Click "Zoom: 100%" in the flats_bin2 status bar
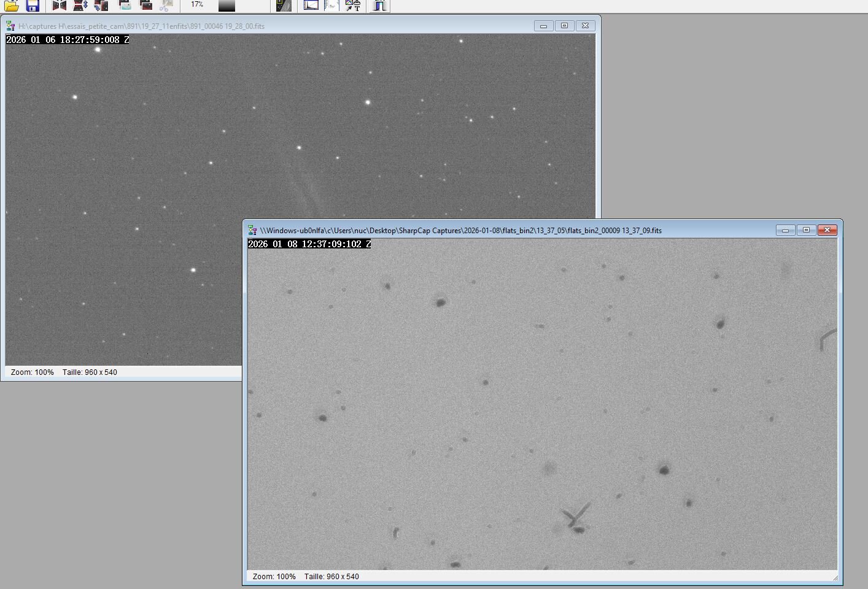868x589 pixels. point(274,577)
